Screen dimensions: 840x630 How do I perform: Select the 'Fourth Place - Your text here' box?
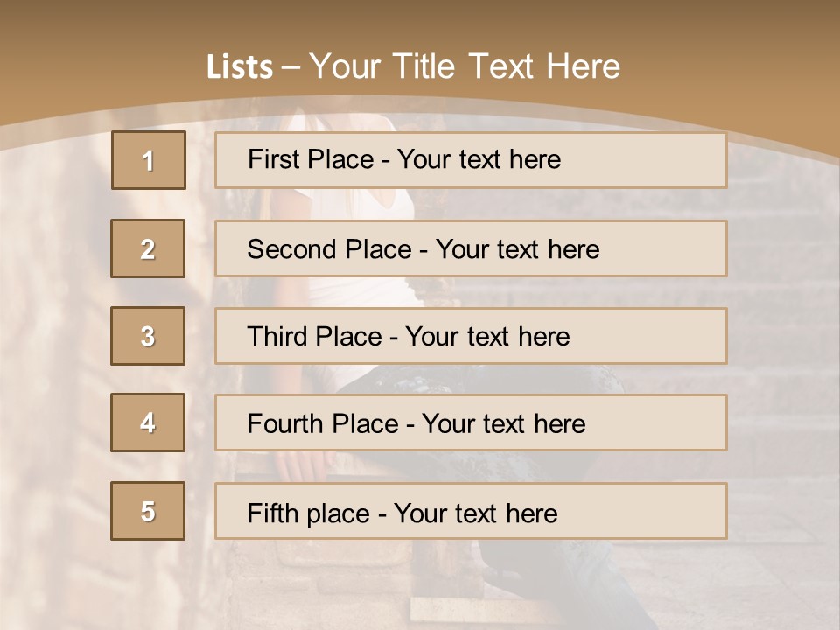click(x=471, y=423)
